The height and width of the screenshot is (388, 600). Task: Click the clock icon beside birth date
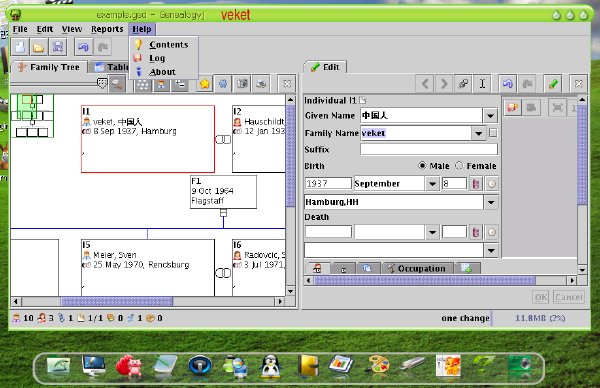click(492, 184)
